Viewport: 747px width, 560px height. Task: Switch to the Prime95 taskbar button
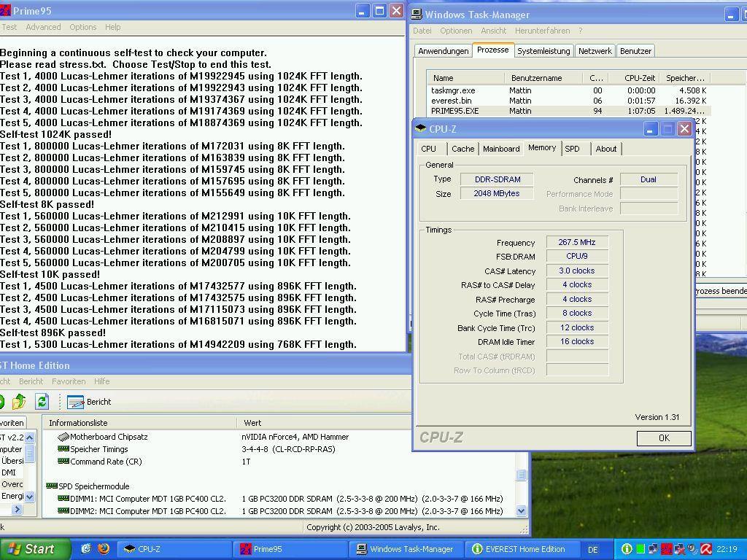point(290,549)
